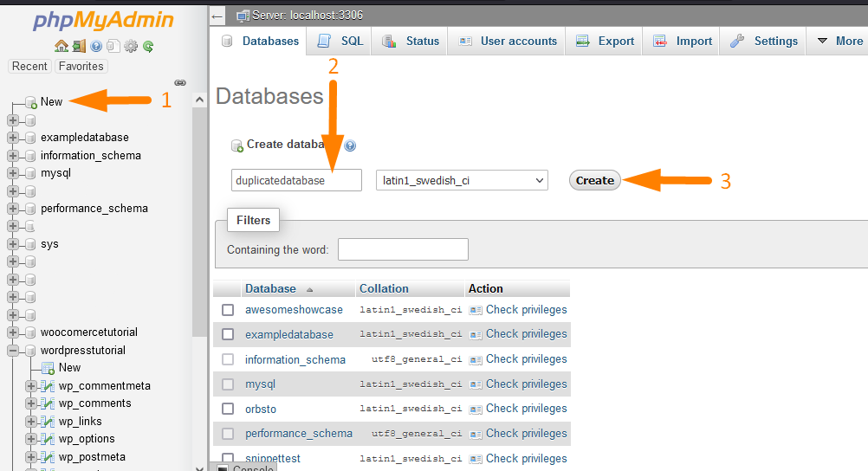Click the wp_commentmeta table icon
The height and width of the screenshot is (471, 868).
click(x=49, y=386)
